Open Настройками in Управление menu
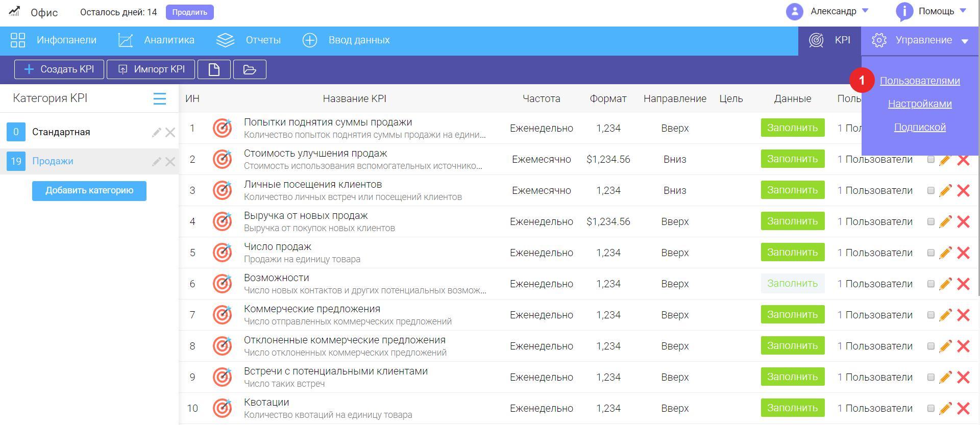 [920, 104]
